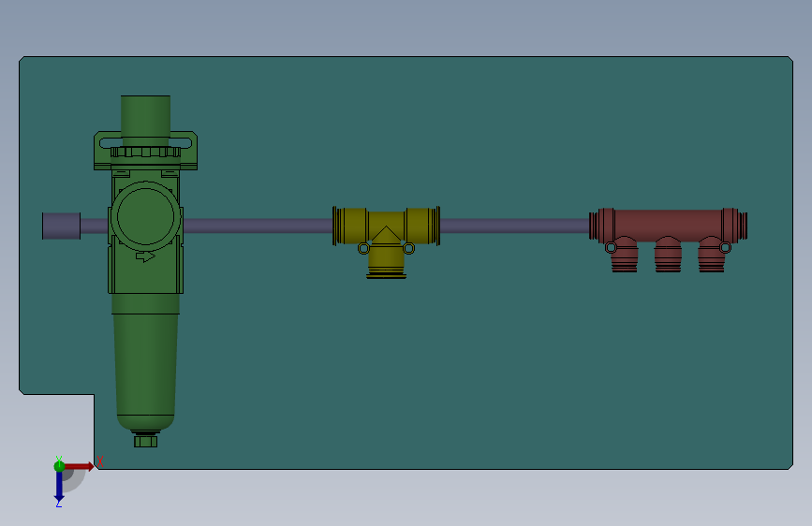Click the right outlet port of red manifold

pos(711,256)
